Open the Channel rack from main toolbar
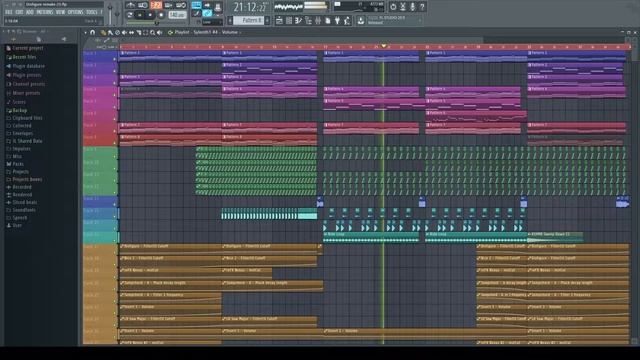This screenshot has width=640, height=360. point(289,20)
